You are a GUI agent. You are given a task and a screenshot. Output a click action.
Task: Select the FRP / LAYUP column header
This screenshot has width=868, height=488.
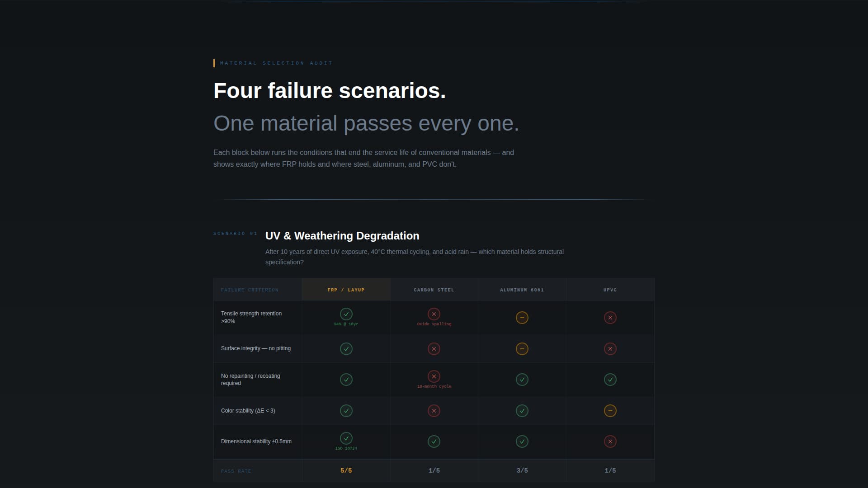coord(346,290)
